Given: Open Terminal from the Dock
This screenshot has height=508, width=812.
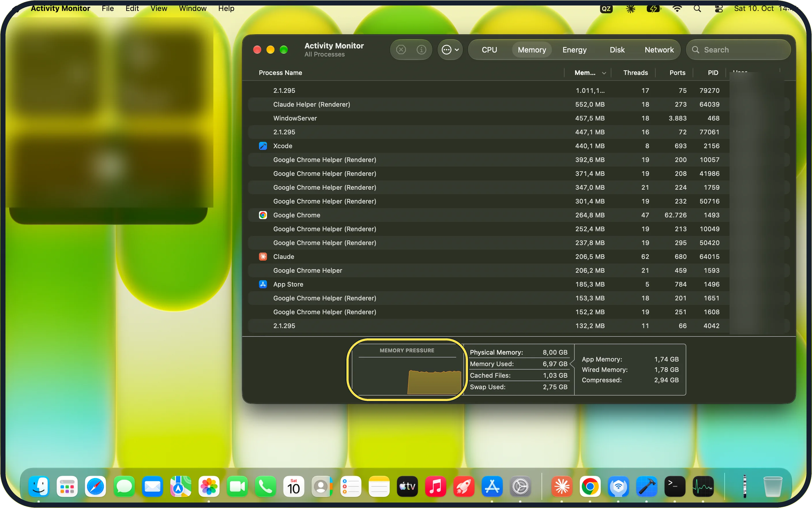Looking at the screenshot, I should (x=674, y=486).
